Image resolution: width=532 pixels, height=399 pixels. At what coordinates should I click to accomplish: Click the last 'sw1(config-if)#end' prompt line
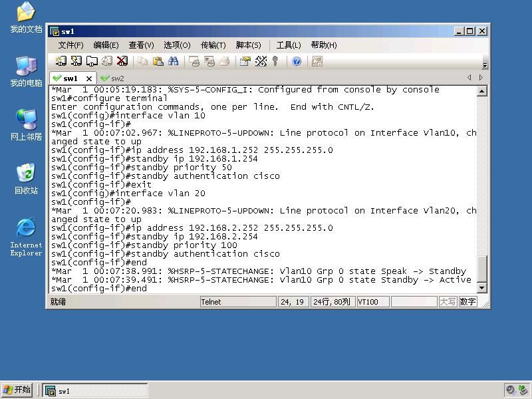(x=99, y=289)
